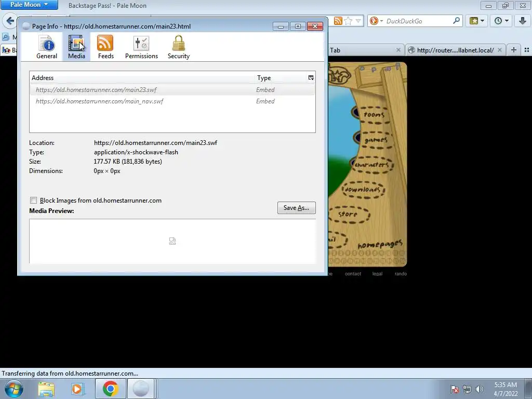
Task: Click the Action Center flag in tray
Action: coord(455,389)
